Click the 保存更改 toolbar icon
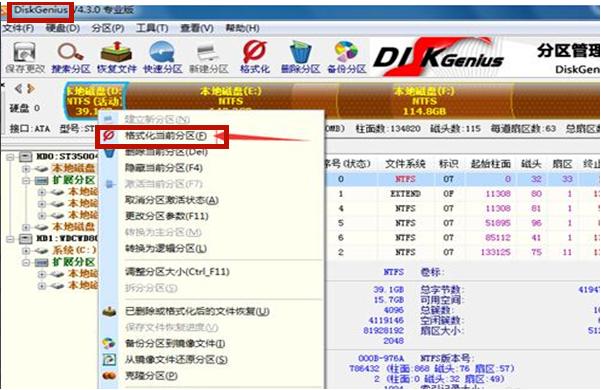Viewport: 601px width, 390px height. coord(25,57)
